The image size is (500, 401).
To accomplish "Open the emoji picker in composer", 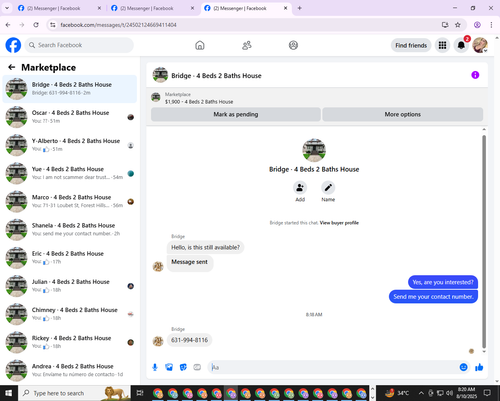I will tap(463, 367).
